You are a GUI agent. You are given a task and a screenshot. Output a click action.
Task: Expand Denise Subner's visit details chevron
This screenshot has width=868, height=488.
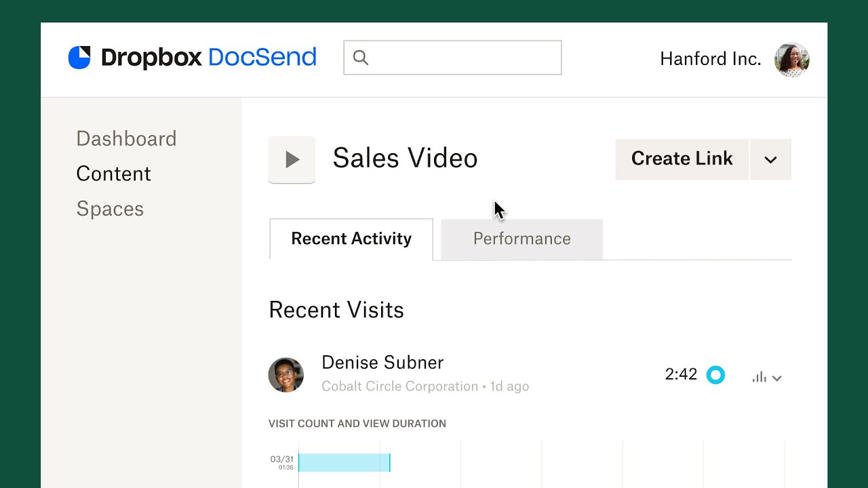[777, 378]
